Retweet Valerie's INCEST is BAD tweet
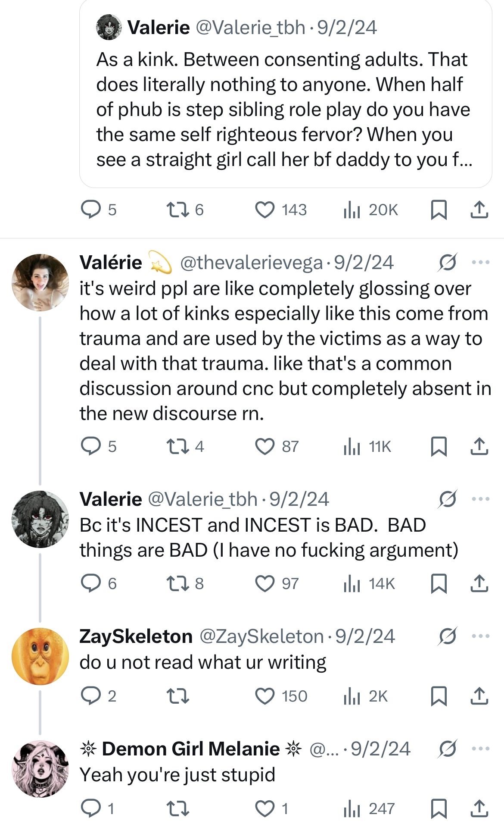 pos(177,583)
